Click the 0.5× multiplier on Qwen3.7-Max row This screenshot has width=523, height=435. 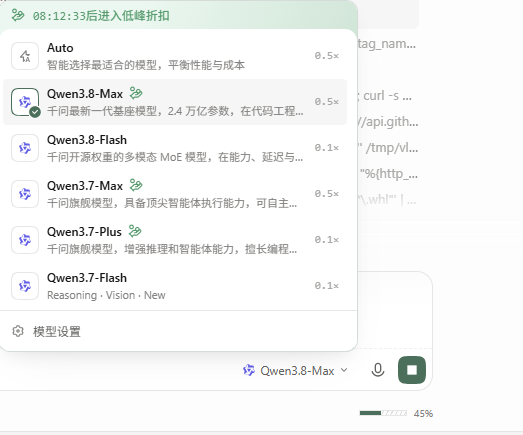(x=327, y=194)
